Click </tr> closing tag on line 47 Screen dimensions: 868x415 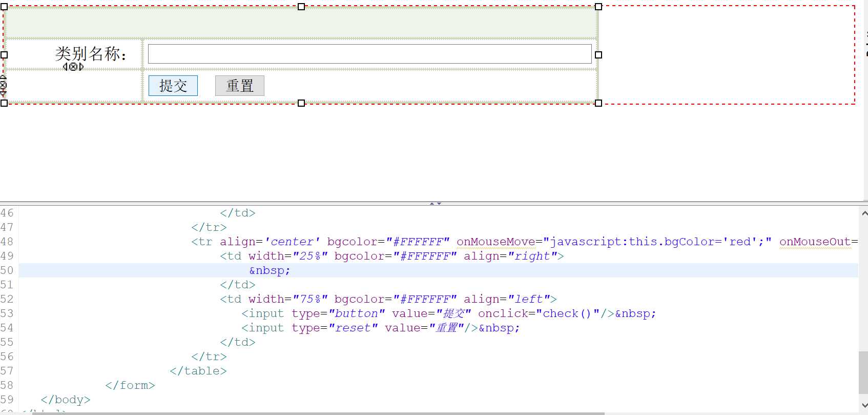[x=209, y=227]
